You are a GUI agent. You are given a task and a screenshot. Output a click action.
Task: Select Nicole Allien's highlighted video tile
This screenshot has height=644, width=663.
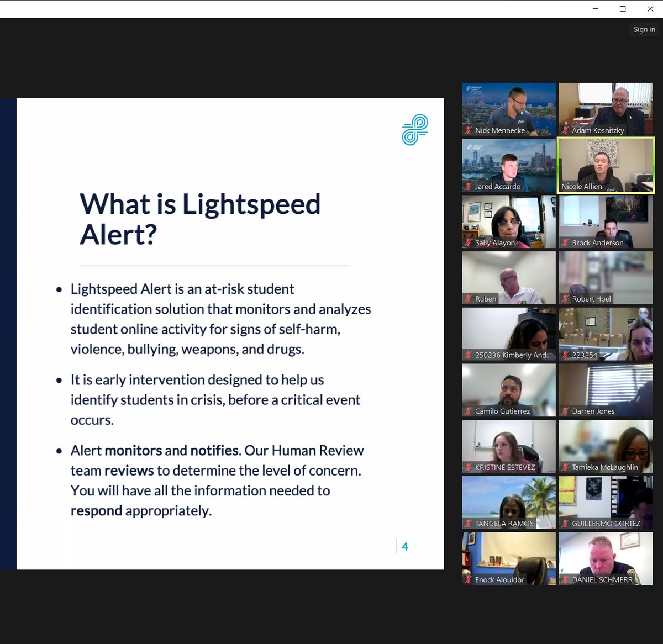[606, 165]
